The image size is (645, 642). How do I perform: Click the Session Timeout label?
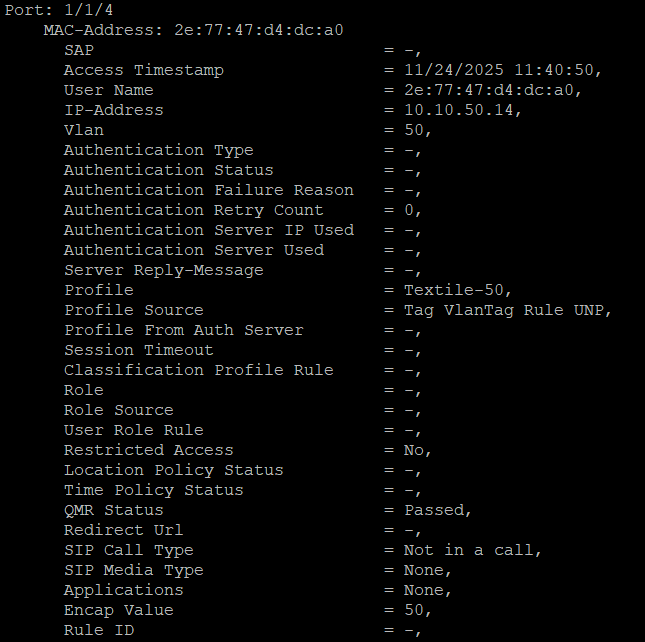[x=138, y=350]
